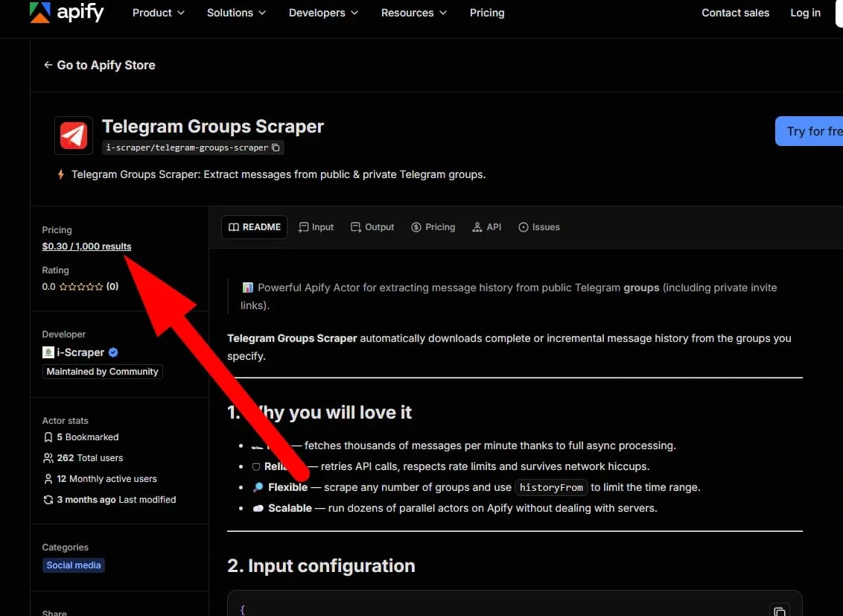This screenshot has height=616, width=843.
Task: Click the bookmark icon beside 5 Bookmarked
Action: pos(48,437)
